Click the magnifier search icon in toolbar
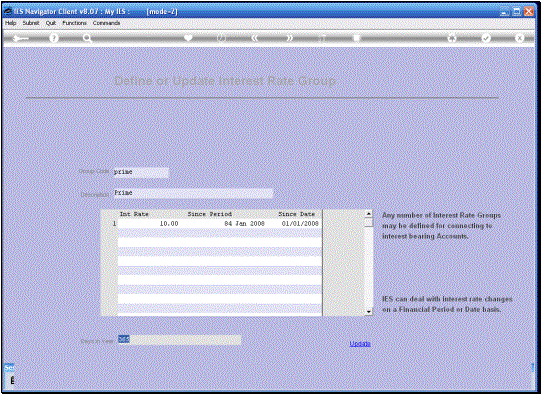The width and height of the screenshot is (541, 394). click(x=88, y=38)
